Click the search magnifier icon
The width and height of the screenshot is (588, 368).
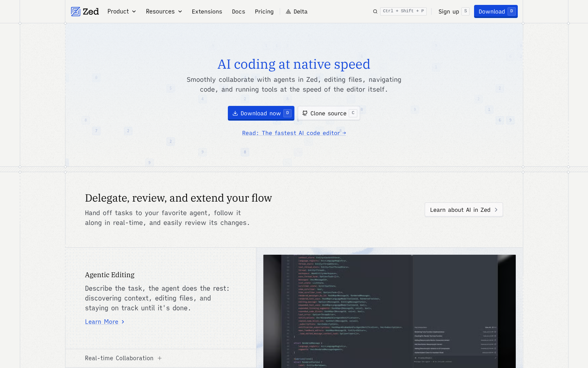(375, 11)
